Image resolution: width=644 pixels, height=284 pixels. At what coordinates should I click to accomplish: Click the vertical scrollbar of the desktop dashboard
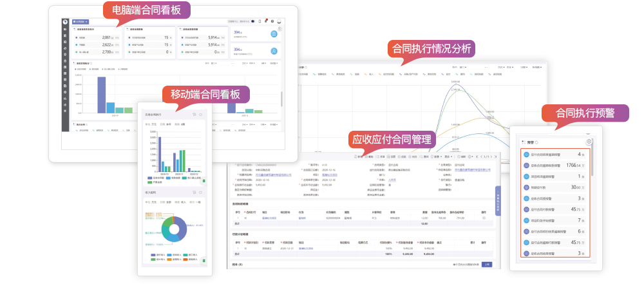281,100
